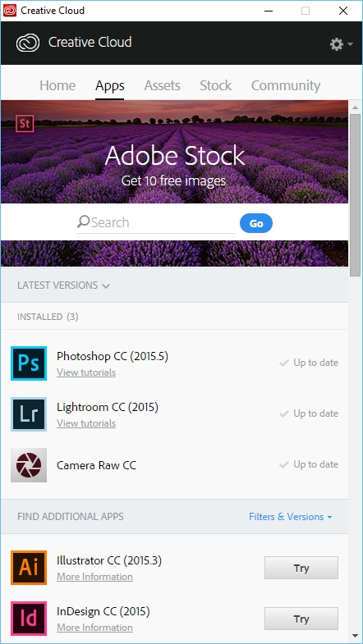Switch to the Home tab
Screen dimensions: 363x644
tap(57, 85)
